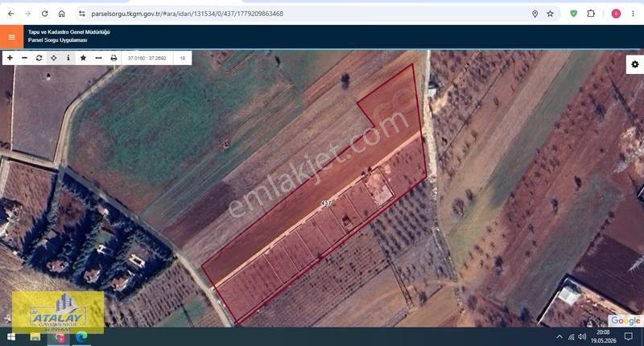Zoom in with the plus tool

[x=10, y=58]
